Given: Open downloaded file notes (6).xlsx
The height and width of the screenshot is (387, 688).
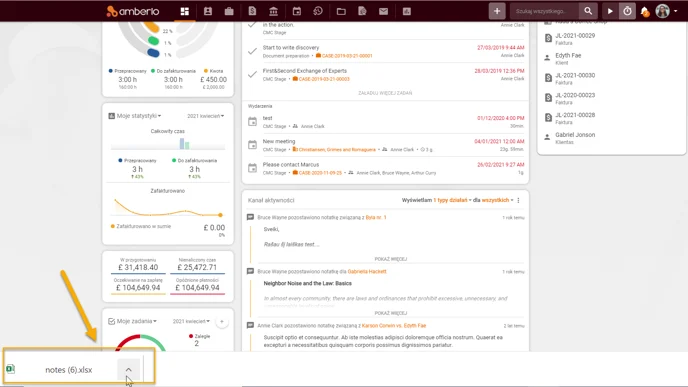Looking at the screenshot, I should coord(68,370).
